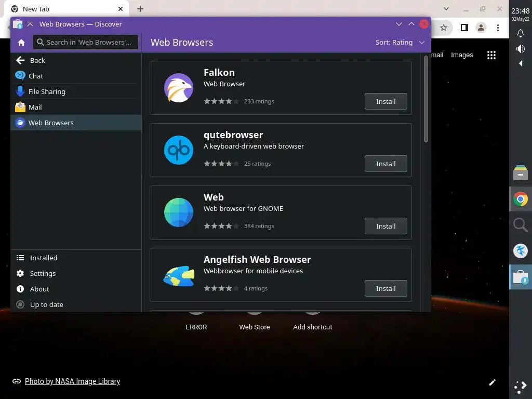Open a new Chrome tab with plus
Viewport: 532px width, 399px height.
click(140, 9)
